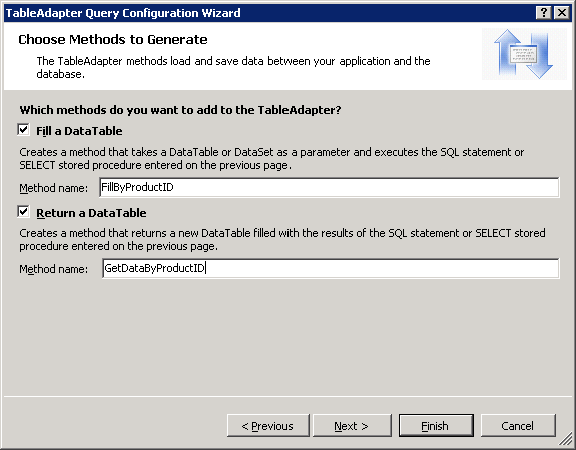576x450 pixels.
Task: Close the TableAdapter Query Configuration Wizard
Action: tap(562, 13)
